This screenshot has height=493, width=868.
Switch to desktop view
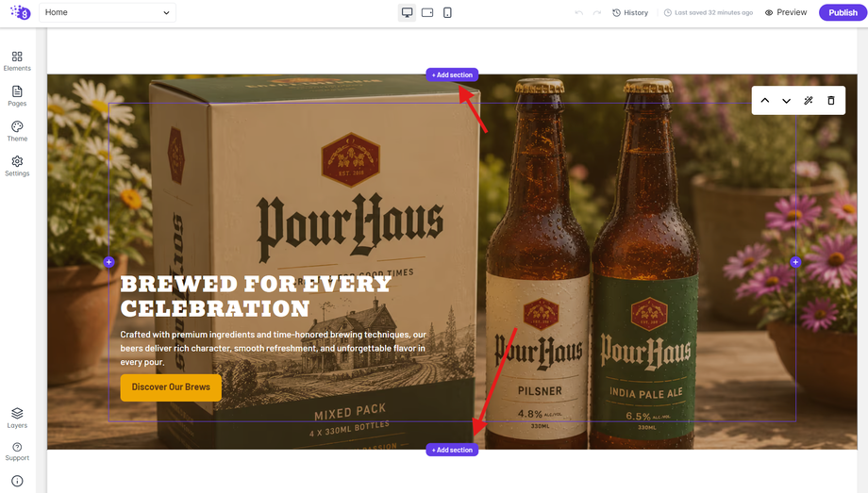tap(407, 12)
